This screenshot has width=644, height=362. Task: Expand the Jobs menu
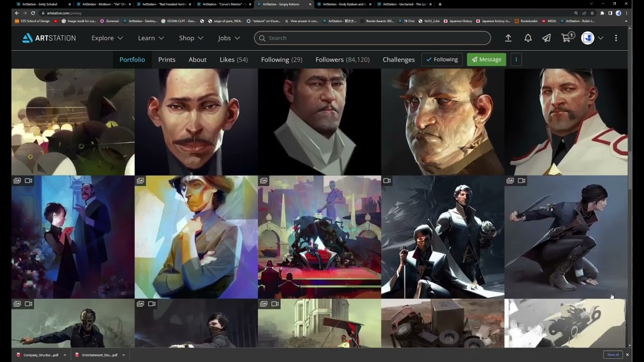click(229, 38)
